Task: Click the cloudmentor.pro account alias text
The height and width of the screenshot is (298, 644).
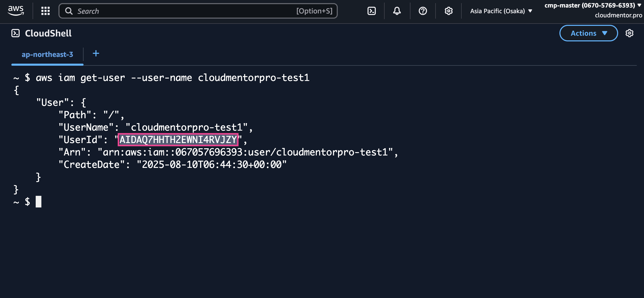Action: point(618,15)
